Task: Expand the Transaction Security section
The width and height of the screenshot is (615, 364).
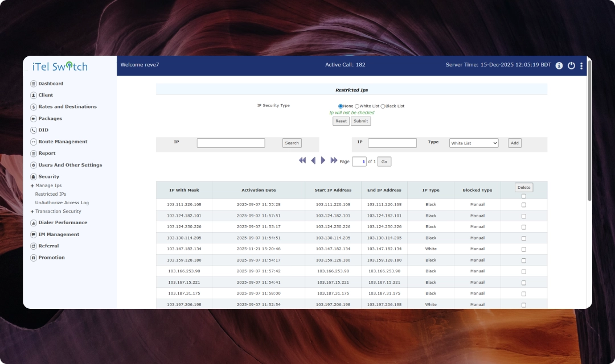Action: (32, 212)
